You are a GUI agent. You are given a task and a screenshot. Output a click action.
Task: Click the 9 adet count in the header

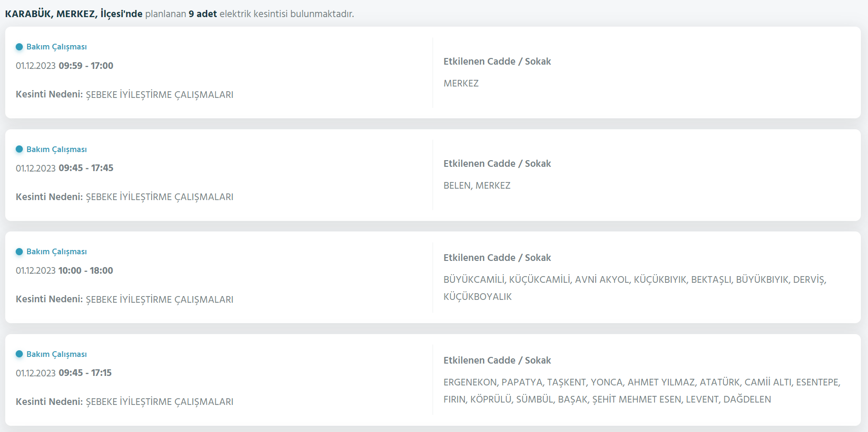pos(203,14)
